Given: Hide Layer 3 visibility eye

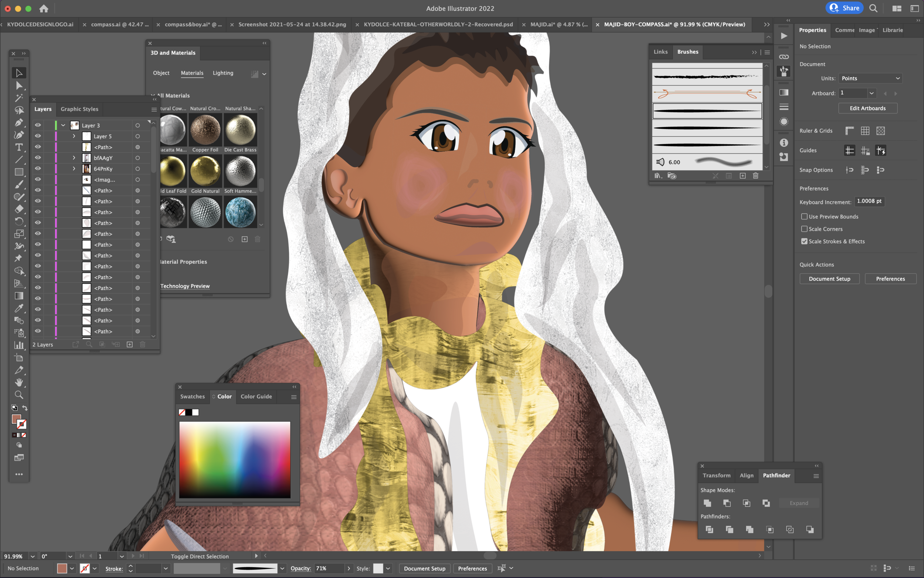Looking at the screenshot, I should tap(38, 125).
